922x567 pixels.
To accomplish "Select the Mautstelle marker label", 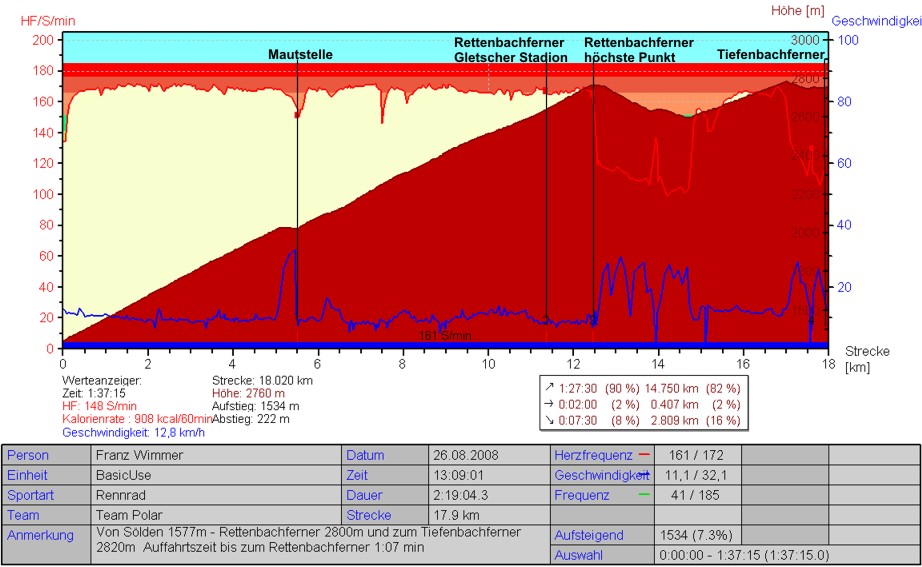I will click(x=300, y=55).
